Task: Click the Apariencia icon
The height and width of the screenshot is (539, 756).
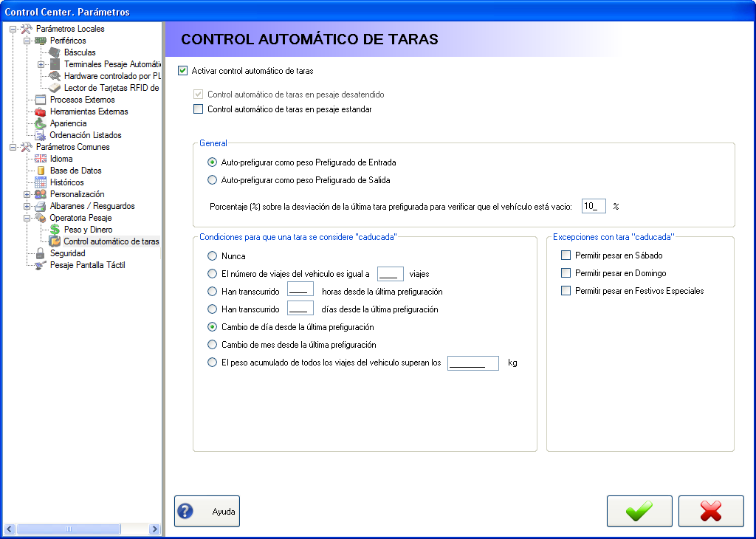Action: pos(41,123)
